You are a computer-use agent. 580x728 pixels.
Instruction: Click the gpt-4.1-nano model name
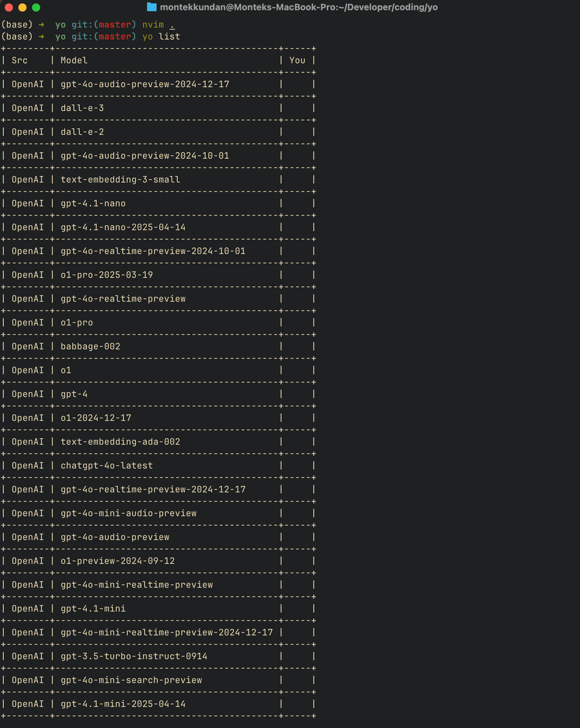[x=93, y=204]
